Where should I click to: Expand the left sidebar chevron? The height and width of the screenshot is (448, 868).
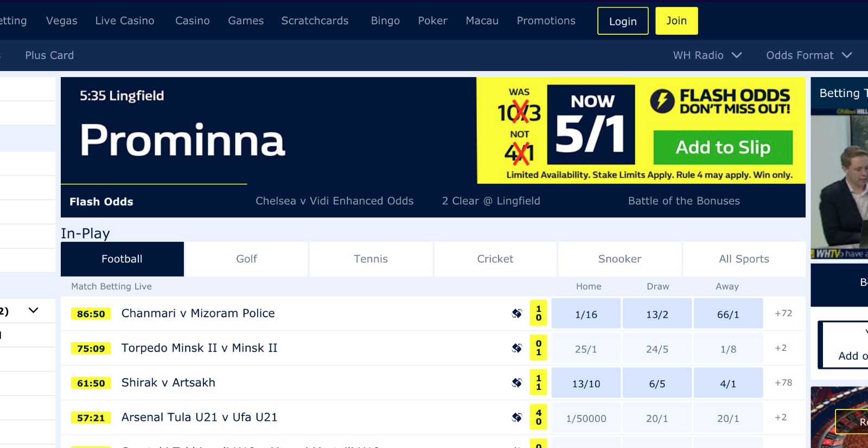34,310
